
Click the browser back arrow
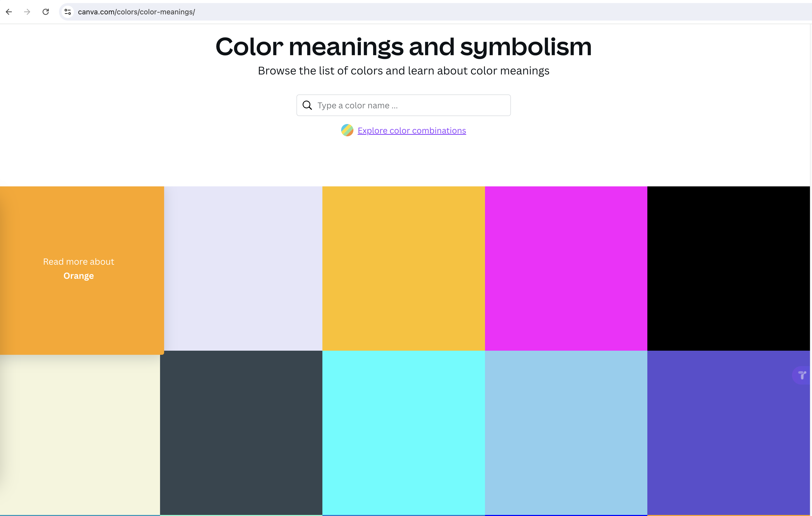coord(9,12)
